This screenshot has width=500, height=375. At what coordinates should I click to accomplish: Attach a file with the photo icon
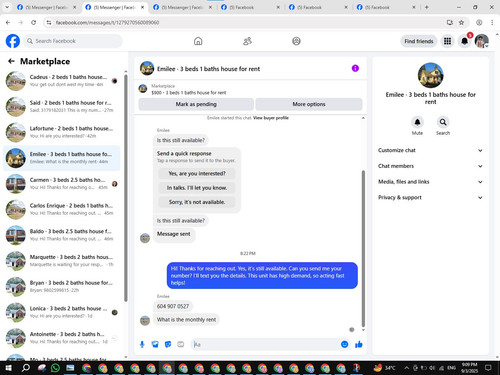point(155,344)
